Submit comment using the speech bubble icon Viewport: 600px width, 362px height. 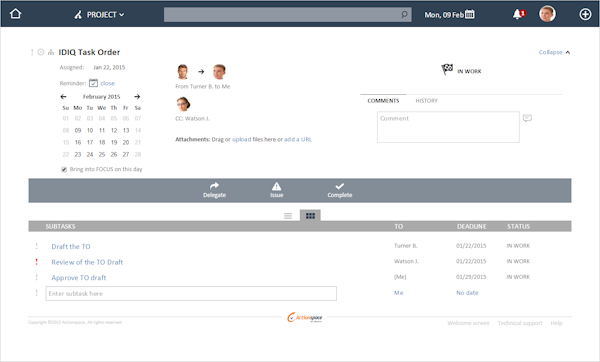(x=527, y=118)
